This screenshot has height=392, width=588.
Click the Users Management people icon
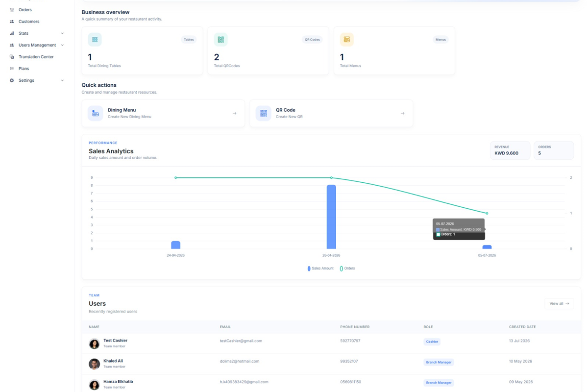pos(12,45)
